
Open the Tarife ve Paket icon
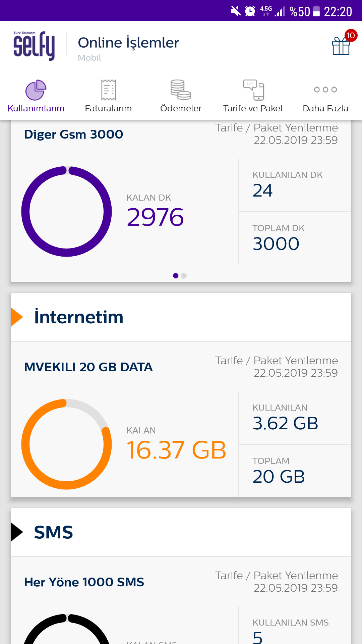pos(253,90)
